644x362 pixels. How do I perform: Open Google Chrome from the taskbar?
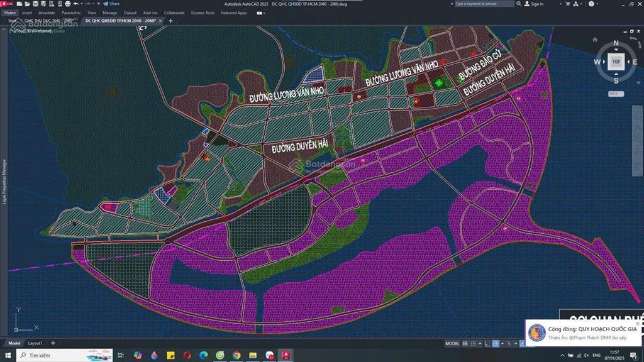click(236, 355)
